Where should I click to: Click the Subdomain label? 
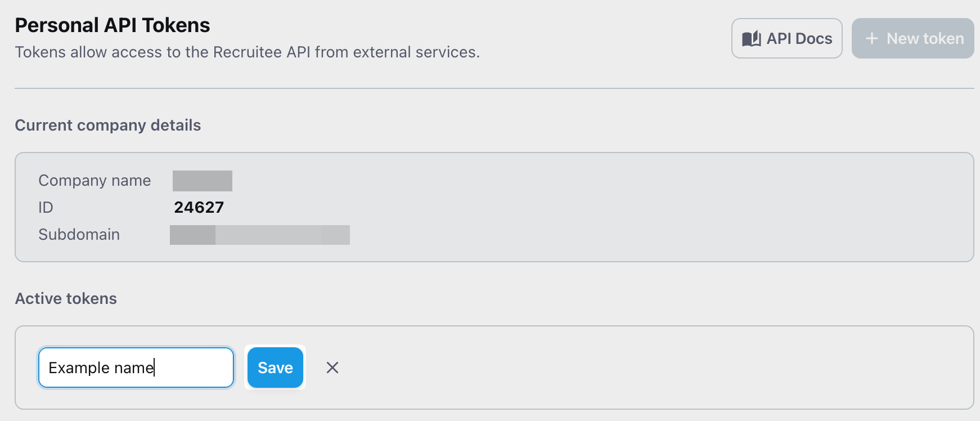tap(79, 234)
